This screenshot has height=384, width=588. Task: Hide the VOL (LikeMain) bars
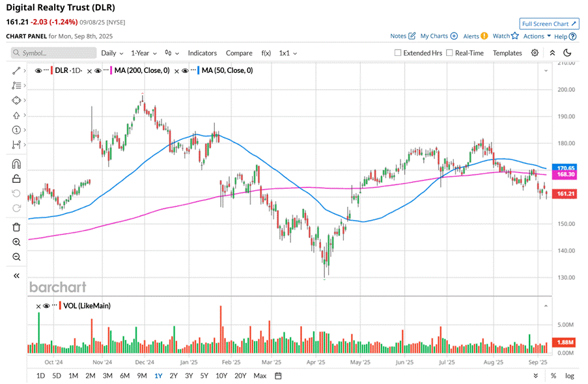tap(46, 306)
